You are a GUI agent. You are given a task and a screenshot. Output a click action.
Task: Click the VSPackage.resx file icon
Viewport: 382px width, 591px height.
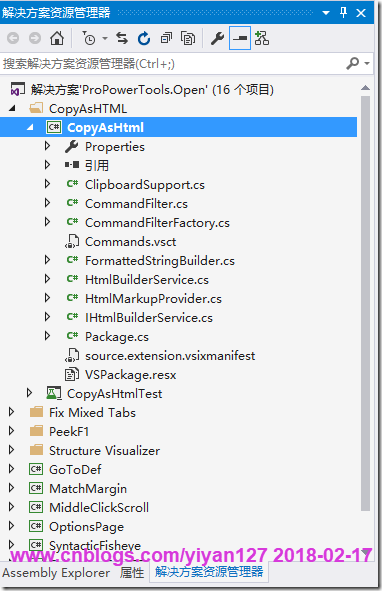coord(72,375)
